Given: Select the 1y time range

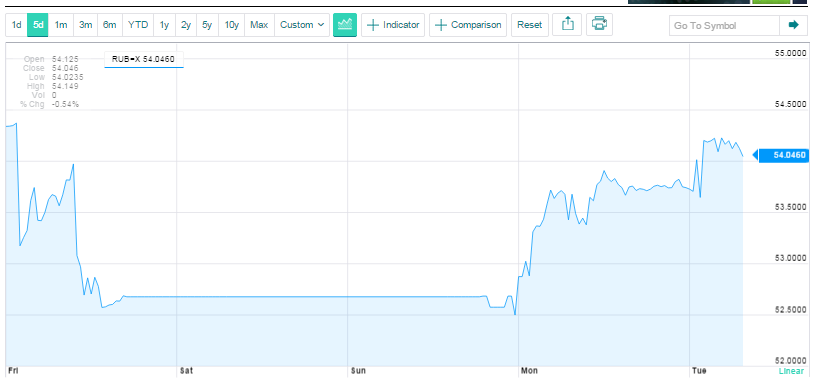Looking at the screenshot, I should pyautogui.click(x=165, y=25).
